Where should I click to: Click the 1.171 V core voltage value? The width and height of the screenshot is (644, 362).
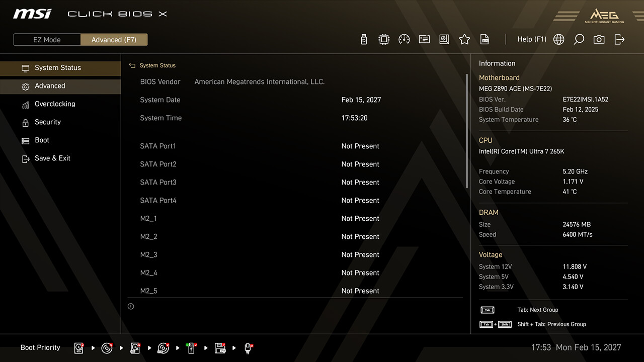pos(573,182)
